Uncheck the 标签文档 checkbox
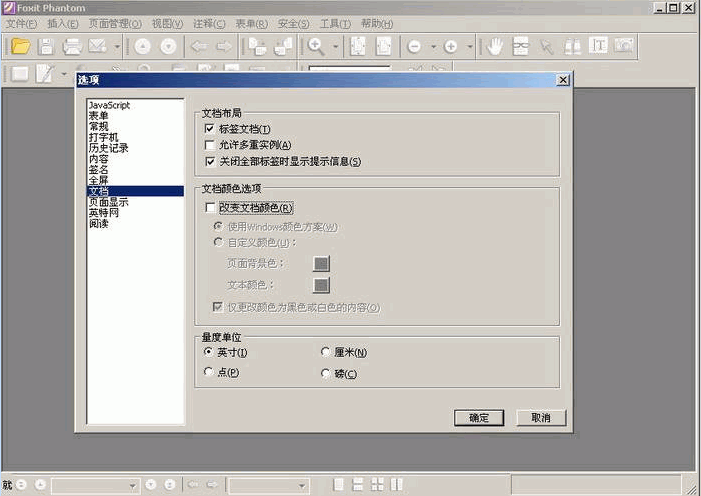 pyautogui.click(x=209, y=130)
